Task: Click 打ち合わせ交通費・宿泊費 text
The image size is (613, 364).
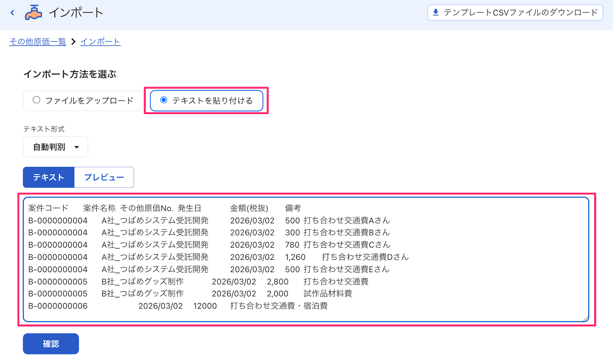Action: pyautogui.click(x=279, y=306)
